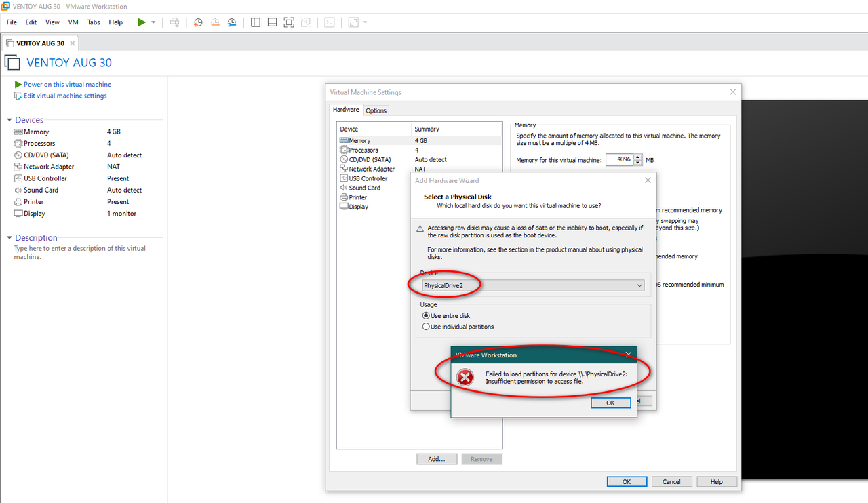Viewport: 868px width, 503px height.
Task: Click Display monitor icon in left Devices panel
Action: 18,214
